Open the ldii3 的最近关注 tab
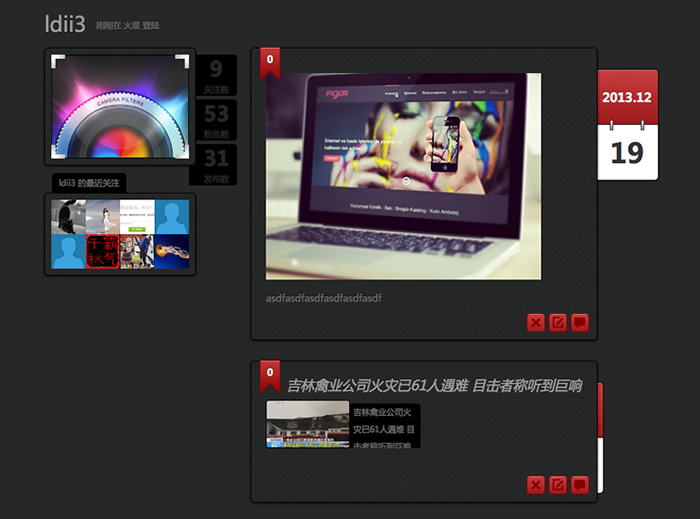The width and height of the screenshot is (700, 519). [89, 183]
